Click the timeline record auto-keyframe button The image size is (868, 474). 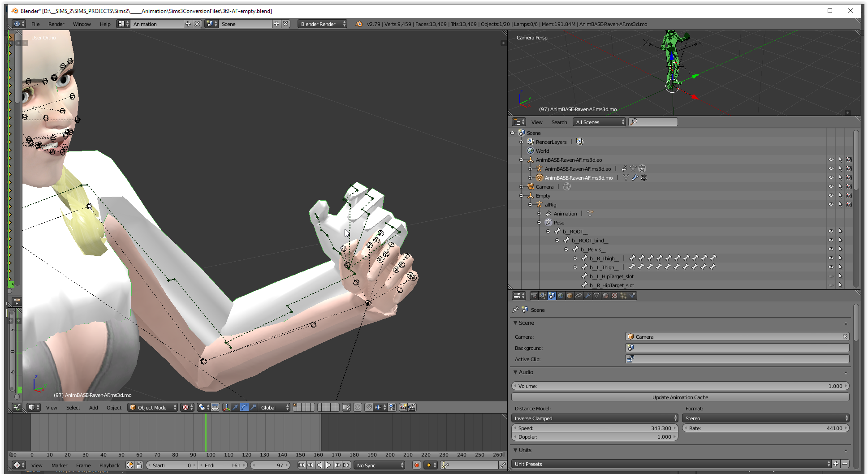pyautogui.click(x=416, y=465)
